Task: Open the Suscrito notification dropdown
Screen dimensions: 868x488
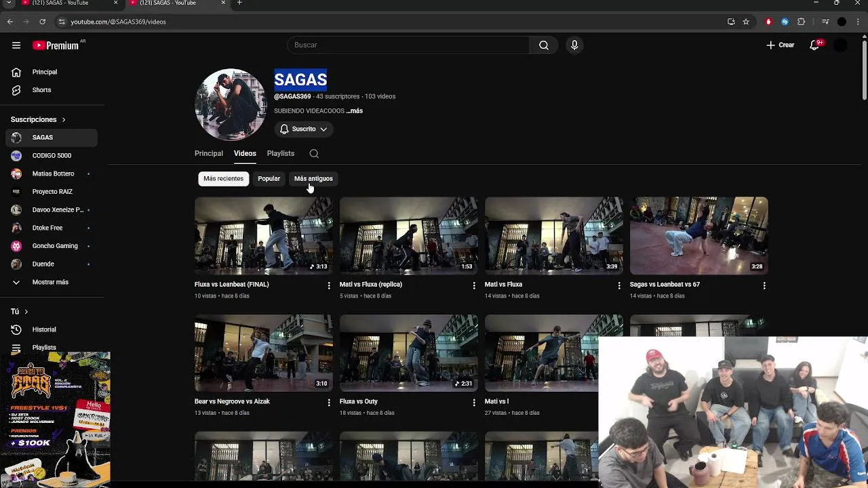Action: coord(304,129)
